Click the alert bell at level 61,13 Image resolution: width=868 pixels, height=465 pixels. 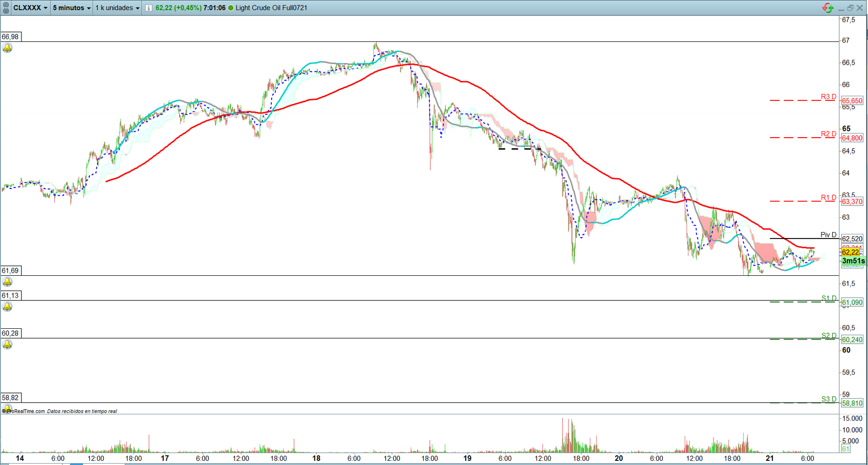[7, 306]
